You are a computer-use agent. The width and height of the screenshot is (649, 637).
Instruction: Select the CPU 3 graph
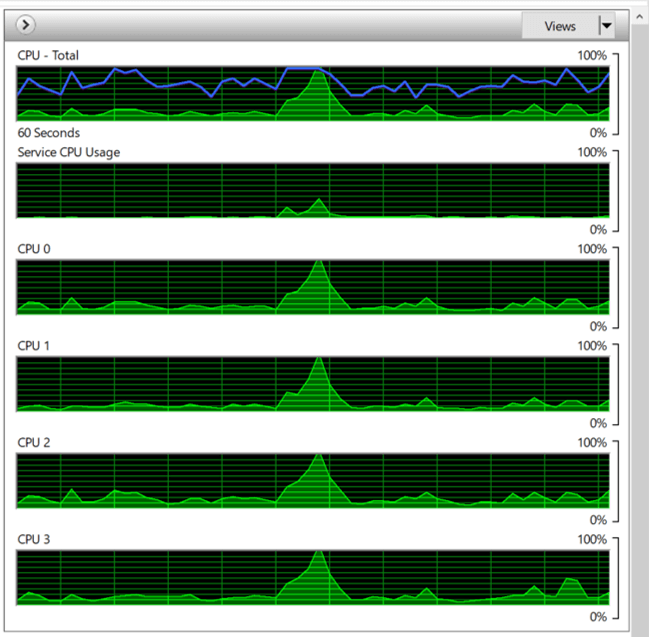tap(200, 577)
